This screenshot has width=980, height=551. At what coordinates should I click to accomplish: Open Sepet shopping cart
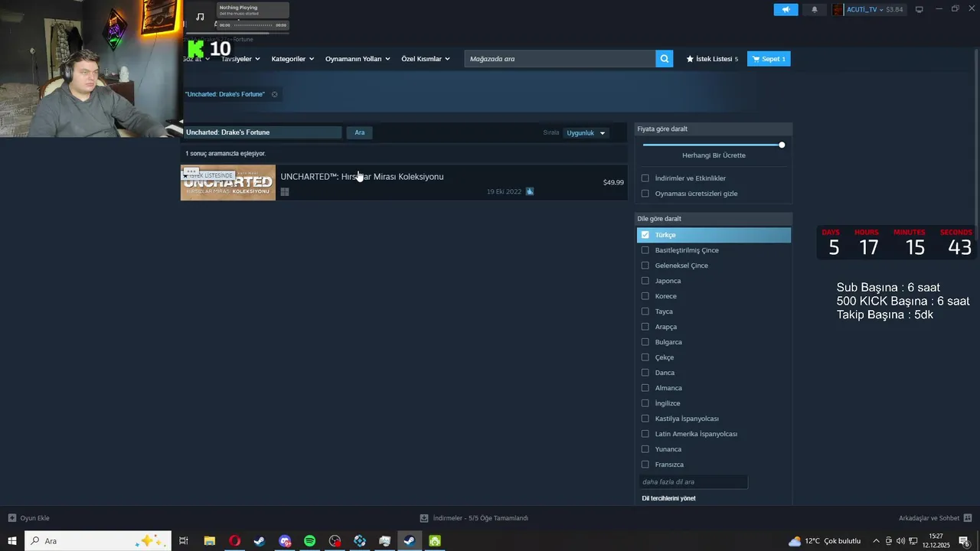tap(769, 59)
